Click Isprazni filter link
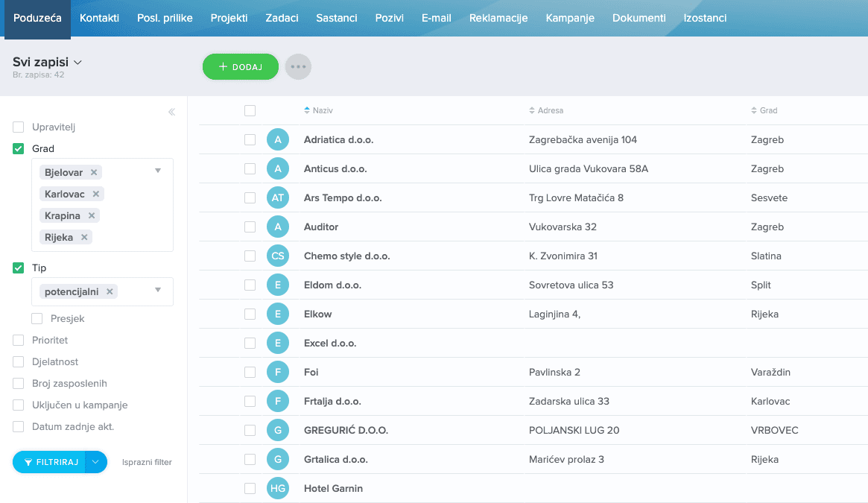Image resolution: width=868 pixels, height=503 pixels. pos(147,462)
